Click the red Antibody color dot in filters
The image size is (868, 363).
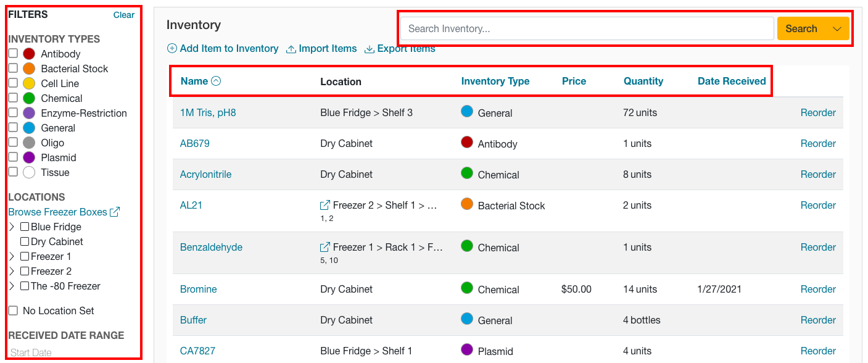29,54
